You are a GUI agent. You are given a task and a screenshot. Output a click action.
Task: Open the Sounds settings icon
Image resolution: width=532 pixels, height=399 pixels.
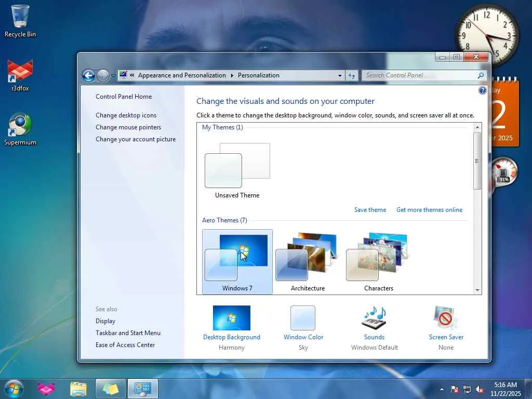[374, 318]
